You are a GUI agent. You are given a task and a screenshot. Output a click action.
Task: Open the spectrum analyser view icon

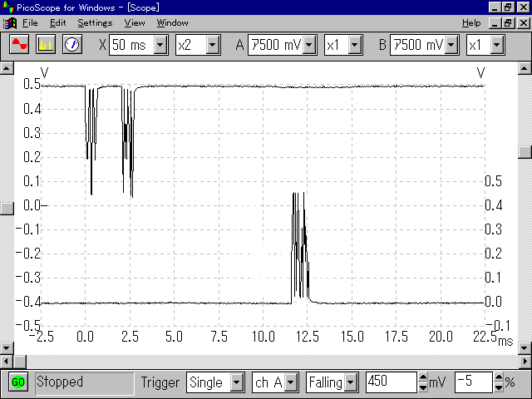point(46,44)
